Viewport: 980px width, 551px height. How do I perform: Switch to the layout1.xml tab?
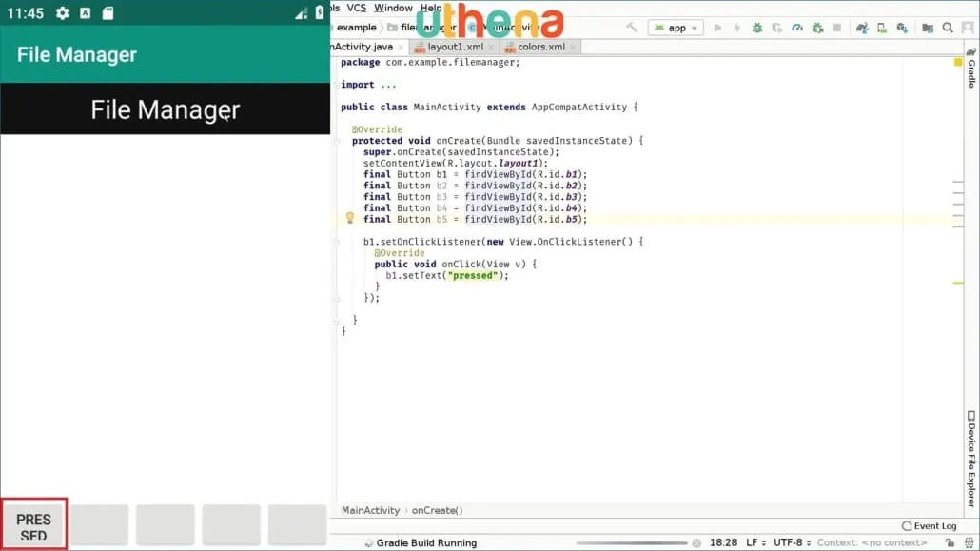[455, 47]
